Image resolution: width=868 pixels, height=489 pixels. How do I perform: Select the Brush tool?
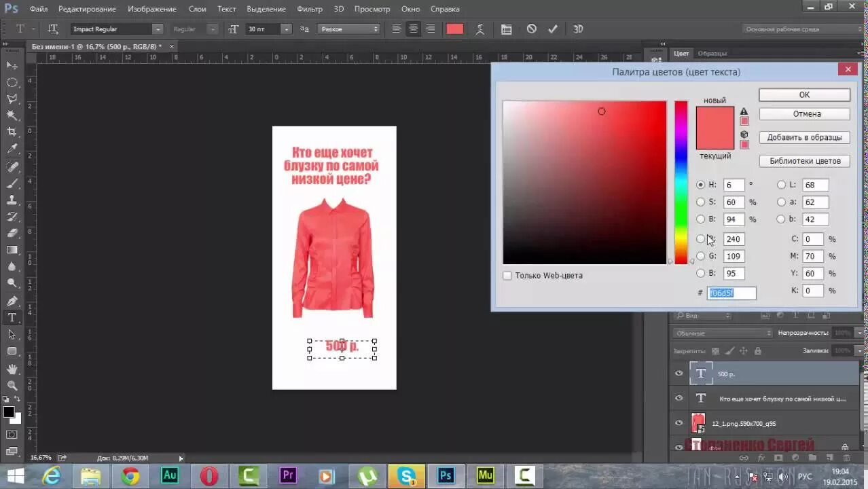coord(12,183)
